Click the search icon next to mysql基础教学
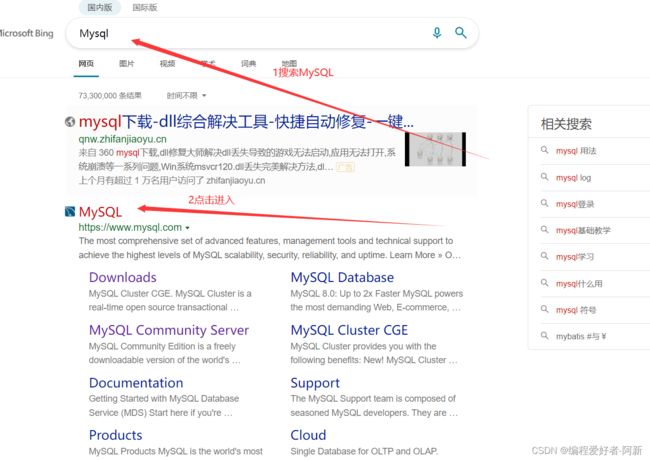This screenshot has height=460, width=650. (x=544, y=230)
